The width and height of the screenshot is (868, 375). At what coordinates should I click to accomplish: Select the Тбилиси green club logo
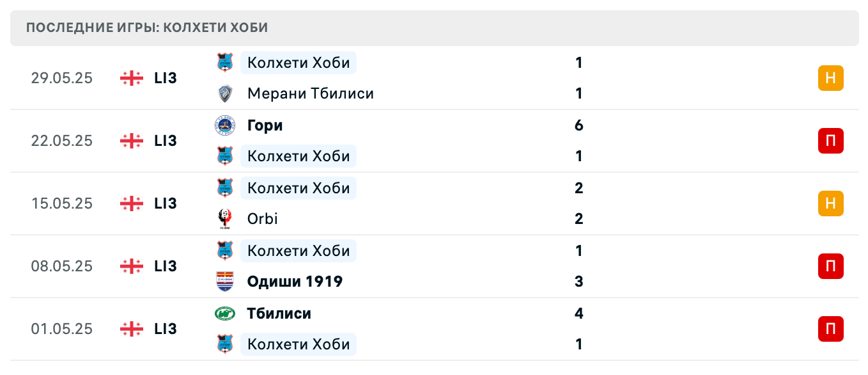(x=225, y=313)
